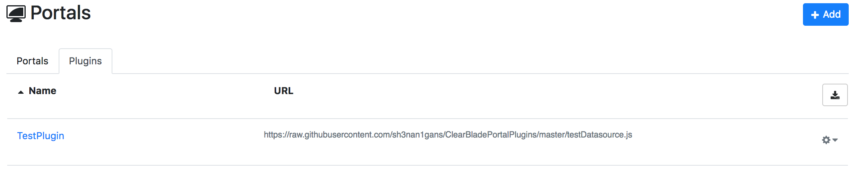
Task: Switch to the Portals tab
Action: tap(32, 61)
